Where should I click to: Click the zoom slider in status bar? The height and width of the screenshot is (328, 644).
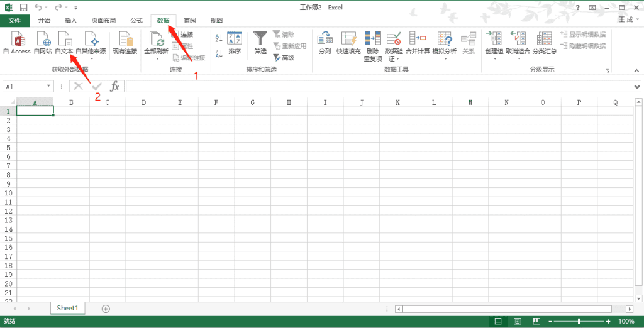tap(579, 321)
